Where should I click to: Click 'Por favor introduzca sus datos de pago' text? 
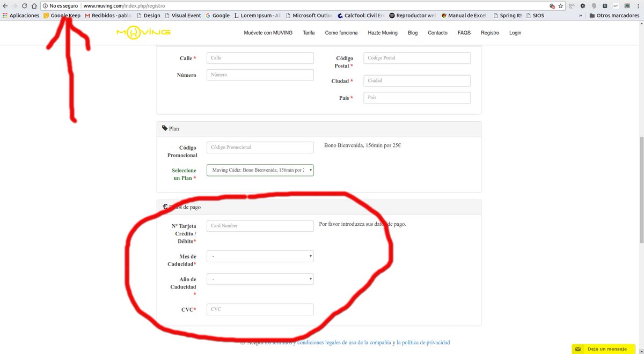362,224
